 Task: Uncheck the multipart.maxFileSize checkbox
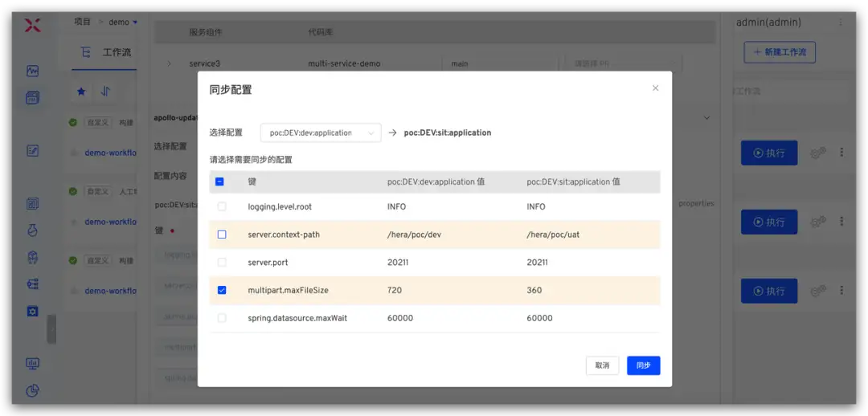coord(222,290)
